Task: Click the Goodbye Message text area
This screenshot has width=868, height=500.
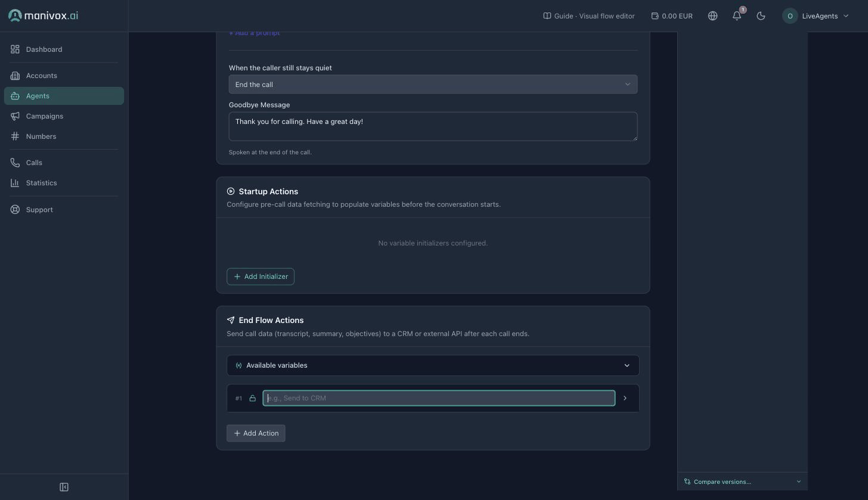Action: 433,126
